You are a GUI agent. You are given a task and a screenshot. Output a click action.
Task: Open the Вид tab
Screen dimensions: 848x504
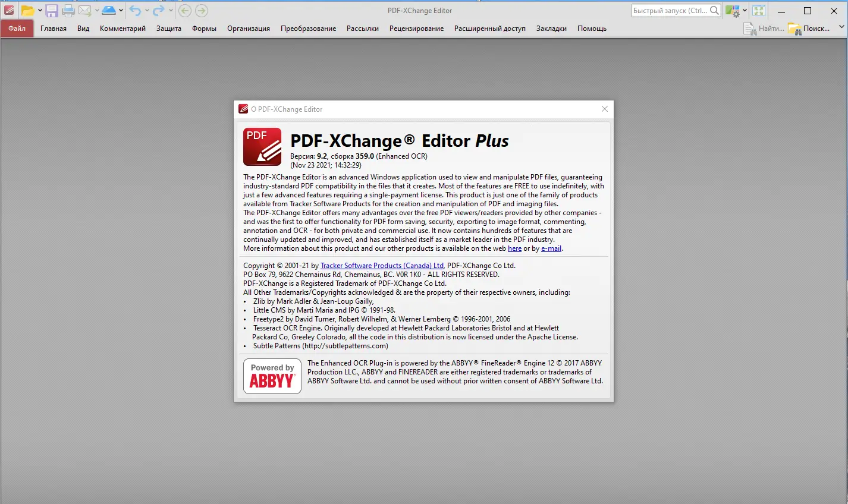83,29
